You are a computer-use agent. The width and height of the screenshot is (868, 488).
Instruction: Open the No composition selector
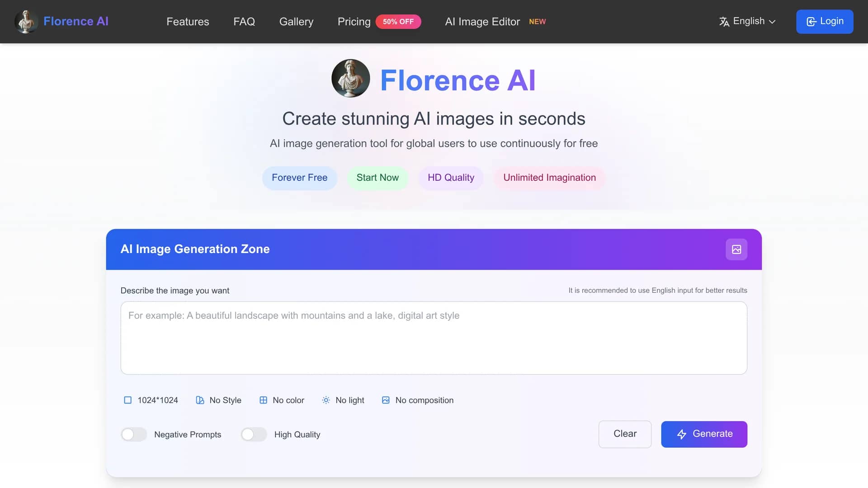point(418,400)
